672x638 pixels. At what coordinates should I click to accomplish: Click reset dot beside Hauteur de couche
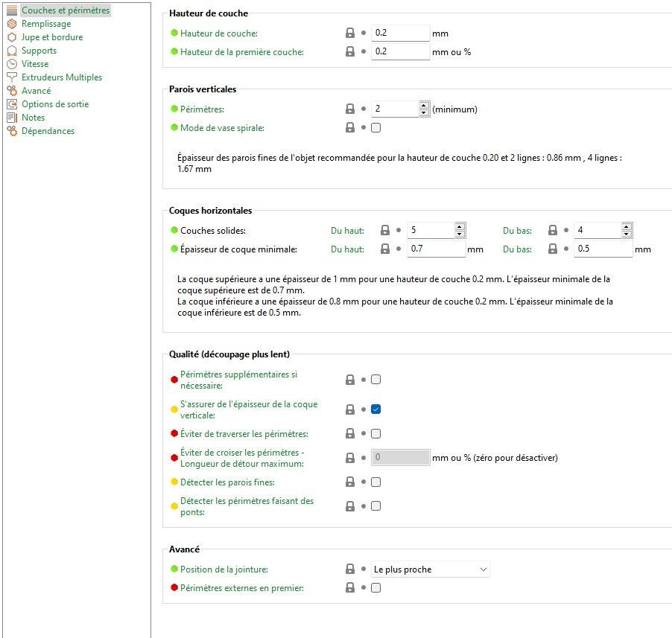(364, 33)
